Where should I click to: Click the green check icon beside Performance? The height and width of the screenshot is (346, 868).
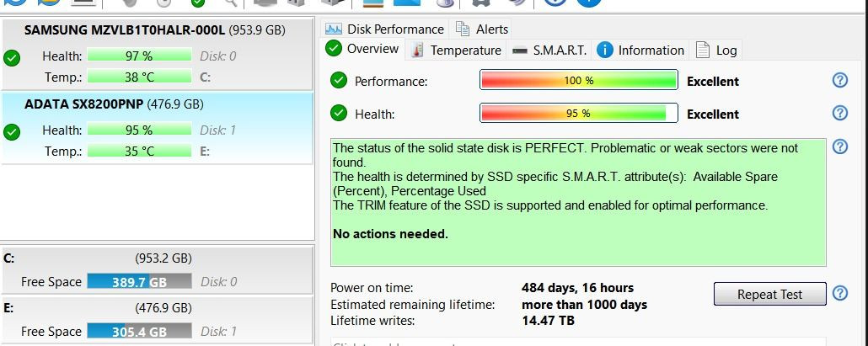tap(338, 81)
